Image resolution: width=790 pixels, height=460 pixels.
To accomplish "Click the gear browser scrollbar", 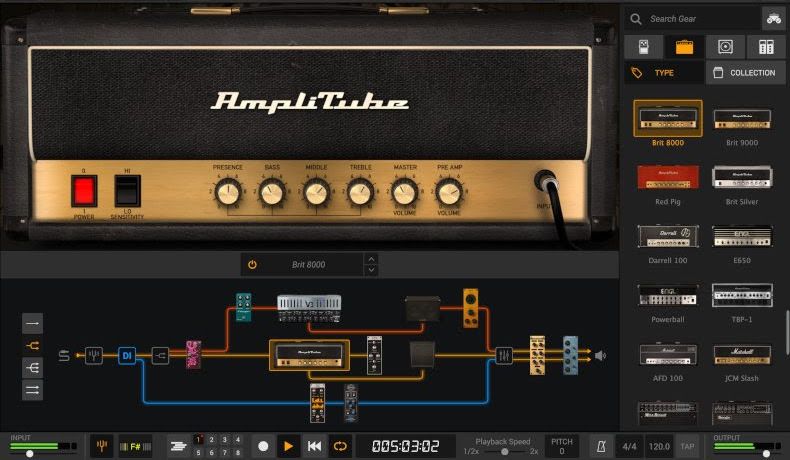I will point(787,333).
